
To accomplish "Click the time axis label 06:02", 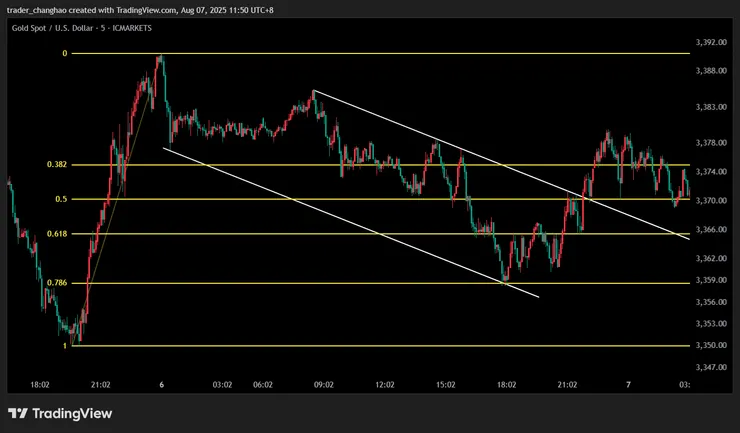I will coord(263,385).
